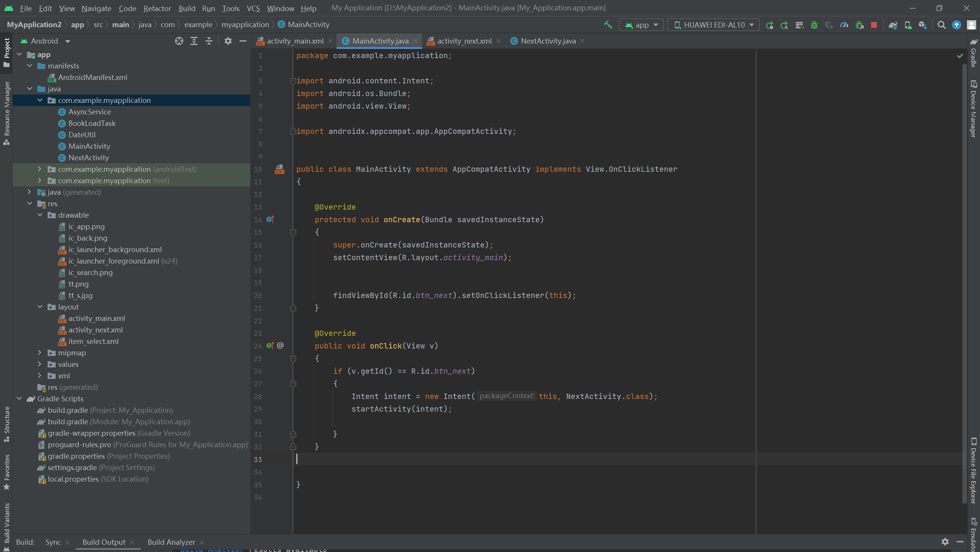980x552 pixels.
Task: Open the NextActivity class in project tree
Action: coord(88,158)
